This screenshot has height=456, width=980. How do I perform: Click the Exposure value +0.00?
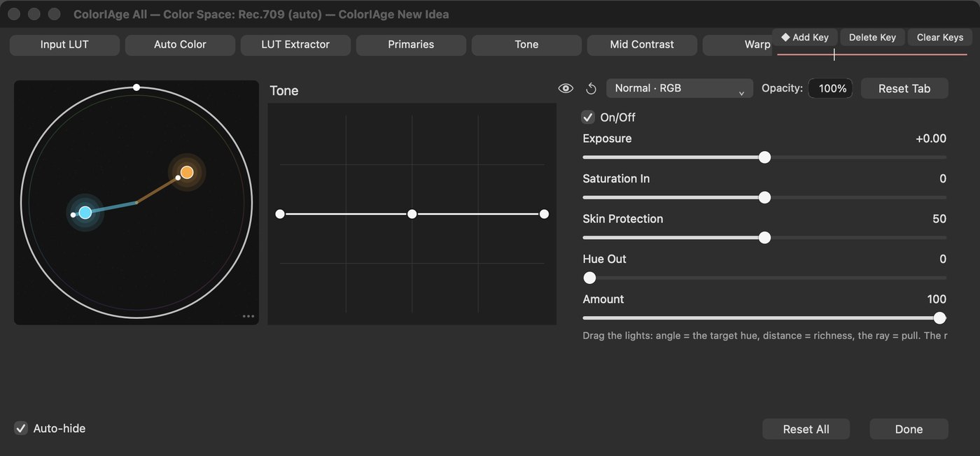(931, 138)
